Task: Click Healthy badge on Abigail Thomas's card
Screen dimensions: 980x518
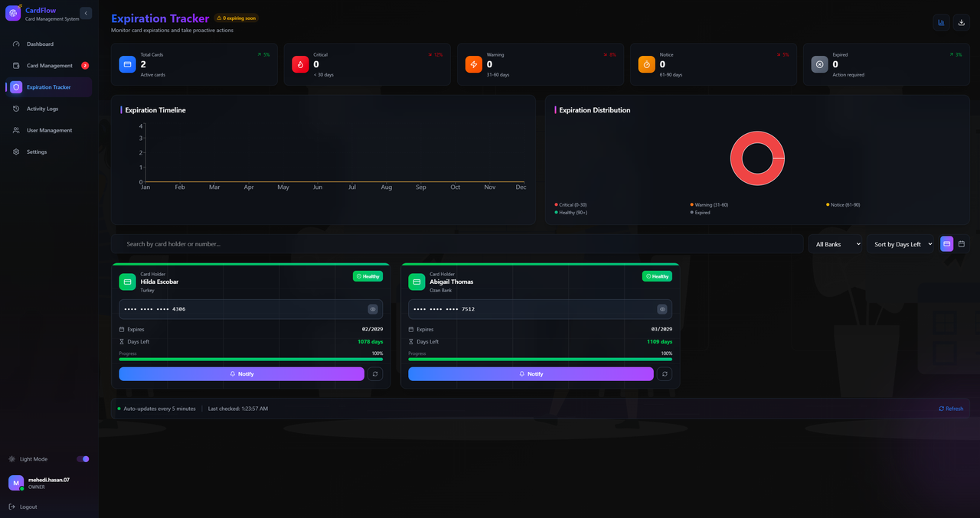Action: (657, 276)
